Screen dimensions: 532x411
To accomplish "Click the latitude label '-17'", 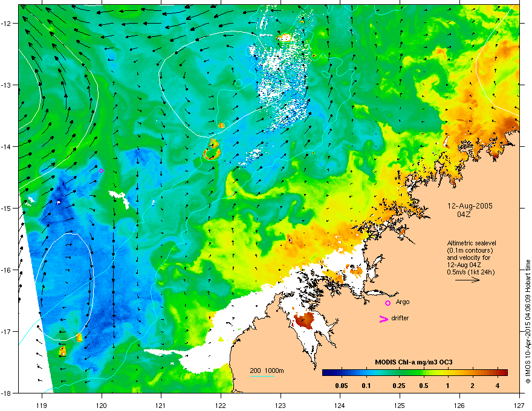I will [6, 331].
